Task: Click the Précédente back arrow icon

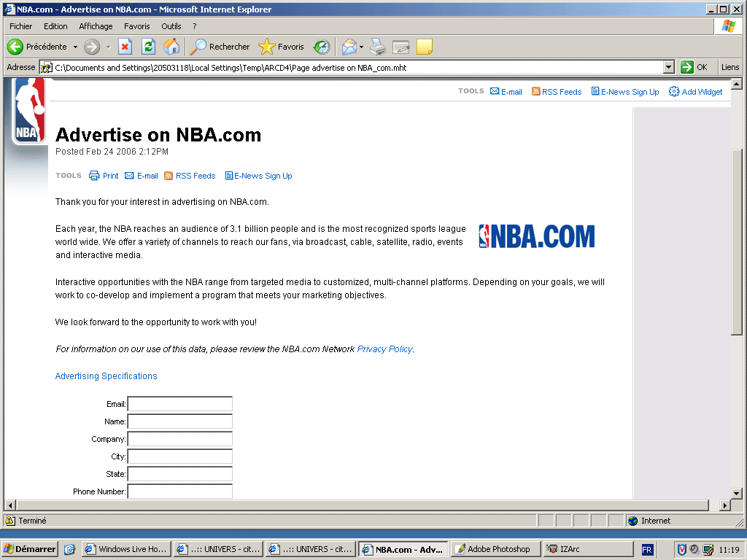Action: (15, 47)
